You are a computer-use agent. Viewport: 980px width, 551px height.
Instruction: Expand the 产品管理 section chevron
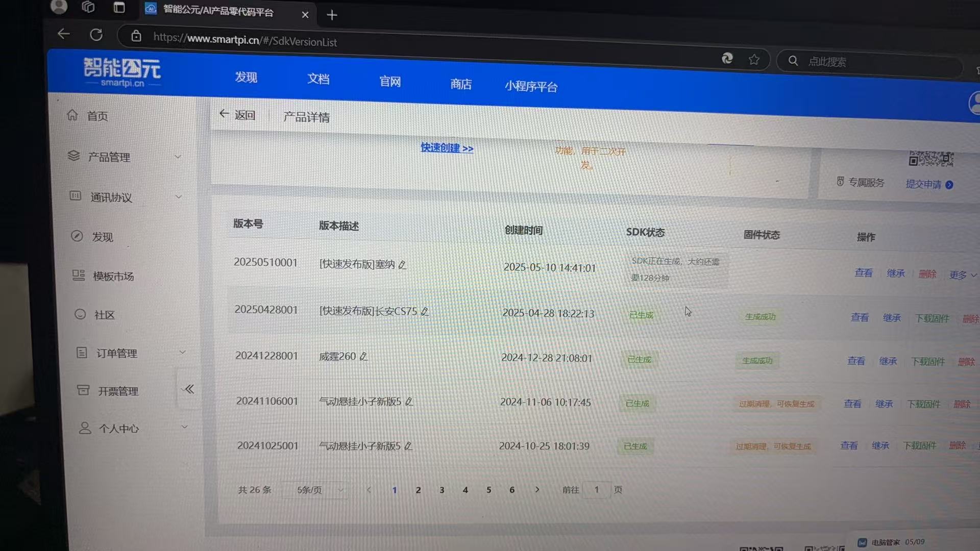[x=178, y=157]
